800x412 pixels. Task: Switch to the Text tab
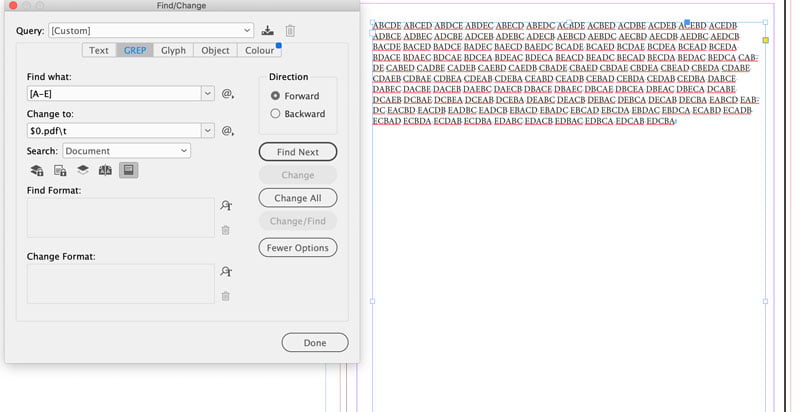[99, 50]
